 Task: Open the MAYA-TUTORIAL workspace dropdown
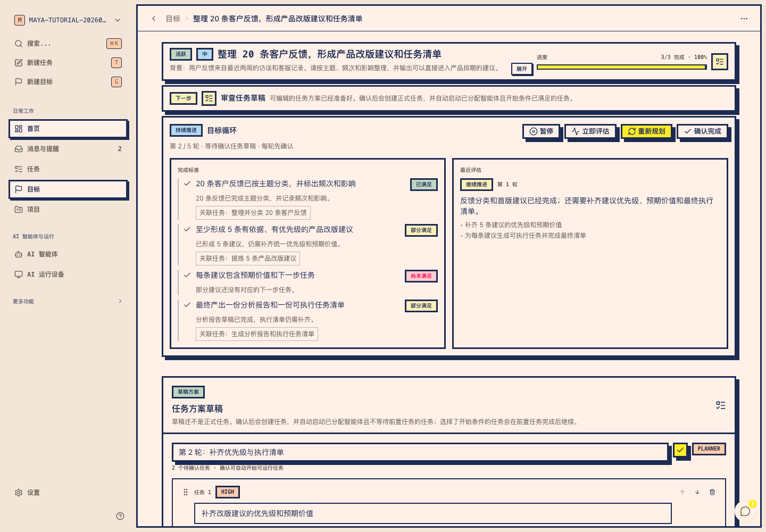(68, 20)
